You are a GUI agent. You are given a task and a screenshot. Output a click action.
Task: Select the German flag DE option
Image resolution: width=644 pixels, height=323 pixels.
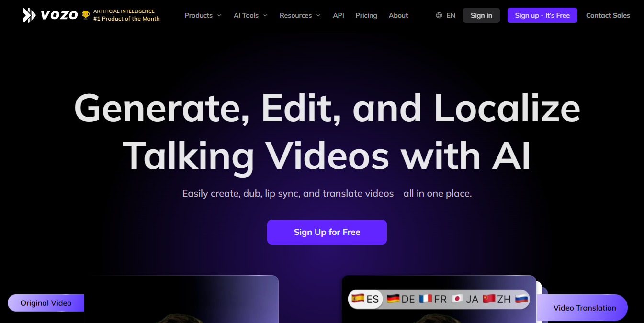pos(401,299)
